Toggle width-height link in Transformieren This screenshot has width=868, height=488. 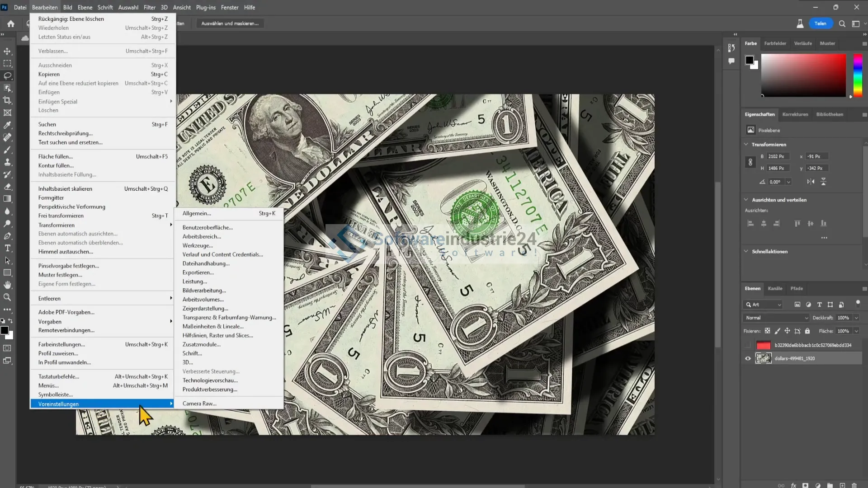(750, 162)
